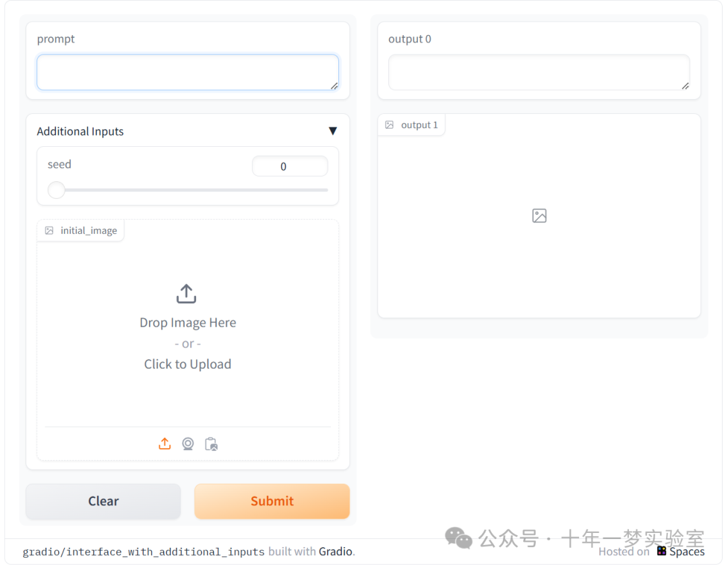Screen dimensions: 728x568
Task: Click the output 1 label image icon
Action: (x=390, y=125)
